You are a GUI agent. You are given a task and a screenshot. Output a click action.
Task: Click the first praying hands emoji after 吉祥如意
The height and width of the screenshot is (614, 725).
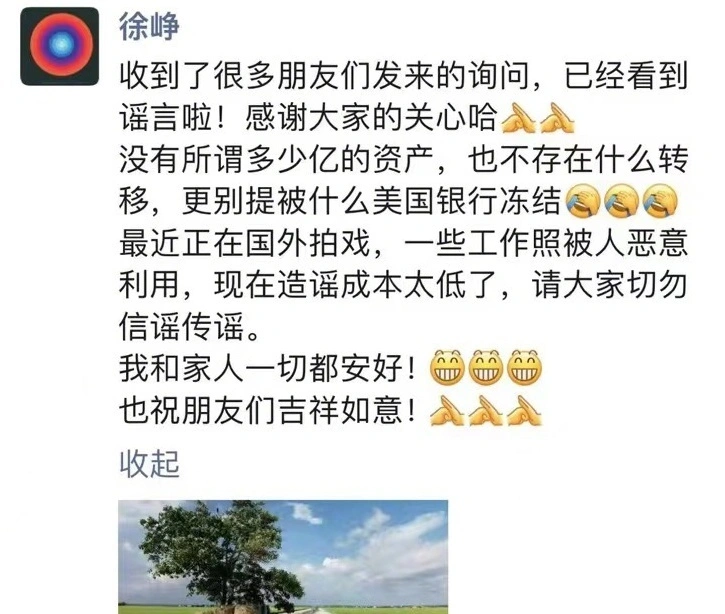point(447,411)
